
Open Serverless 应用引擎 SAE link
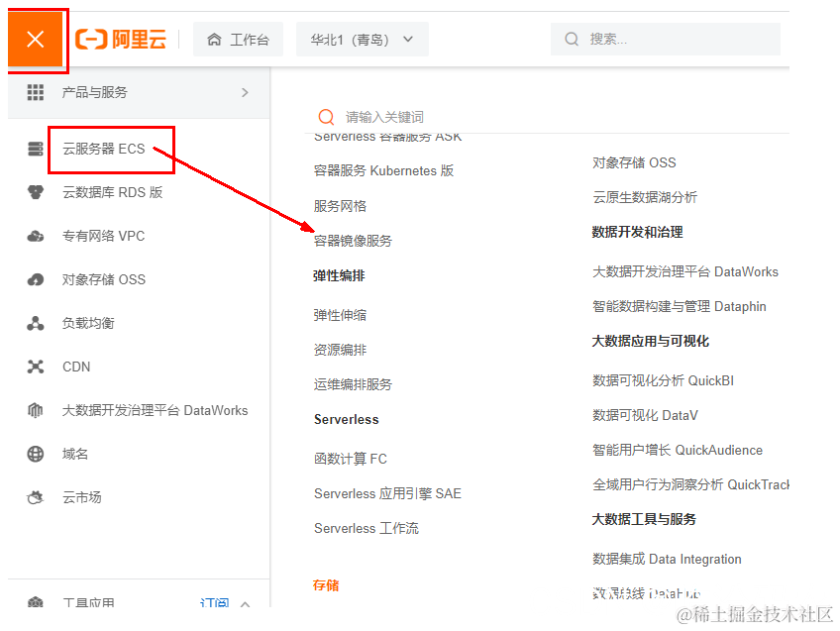pyautogui.click(x=387, y=494)
